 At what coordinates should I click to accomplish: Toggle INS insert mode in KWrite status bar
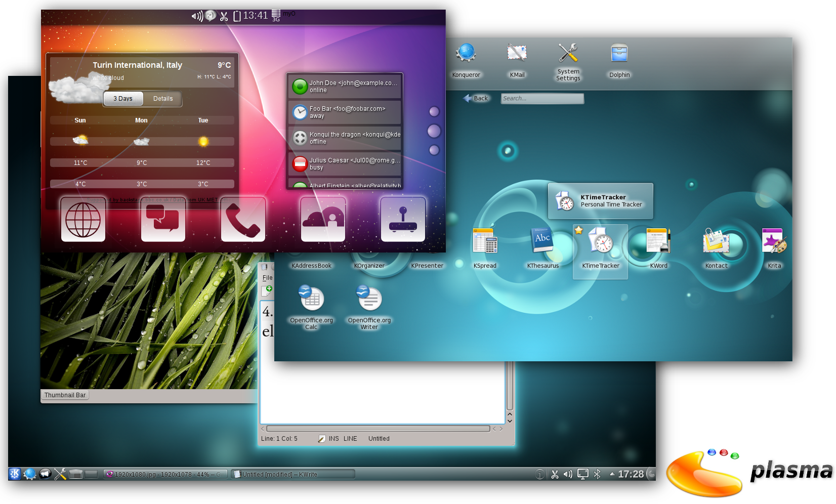(x=333, y=439)
